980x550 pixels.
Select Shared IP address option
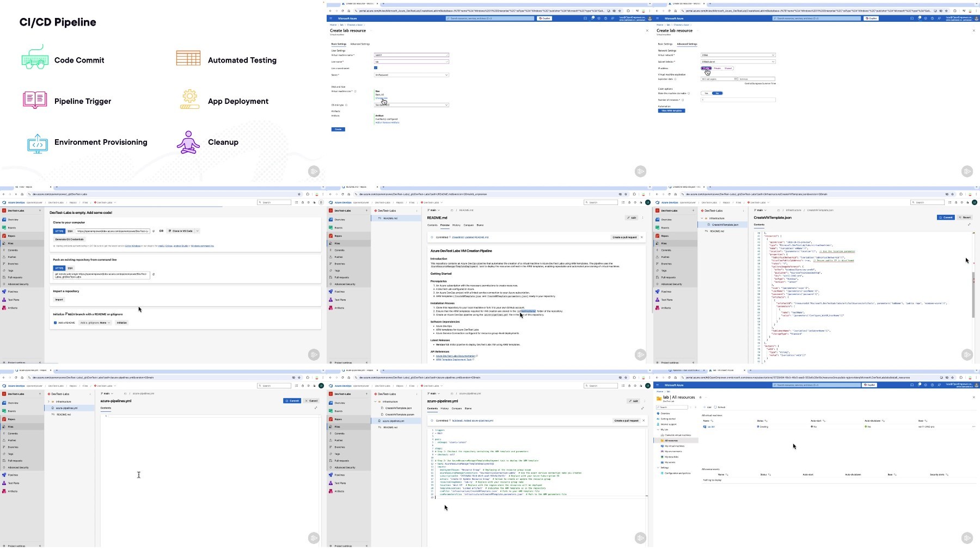pyautogui.click(x=728, y=68)
